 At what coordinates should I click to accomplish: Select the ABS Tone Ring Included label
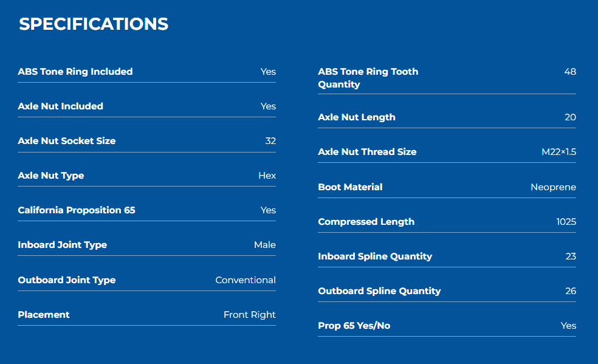[75, 72]
